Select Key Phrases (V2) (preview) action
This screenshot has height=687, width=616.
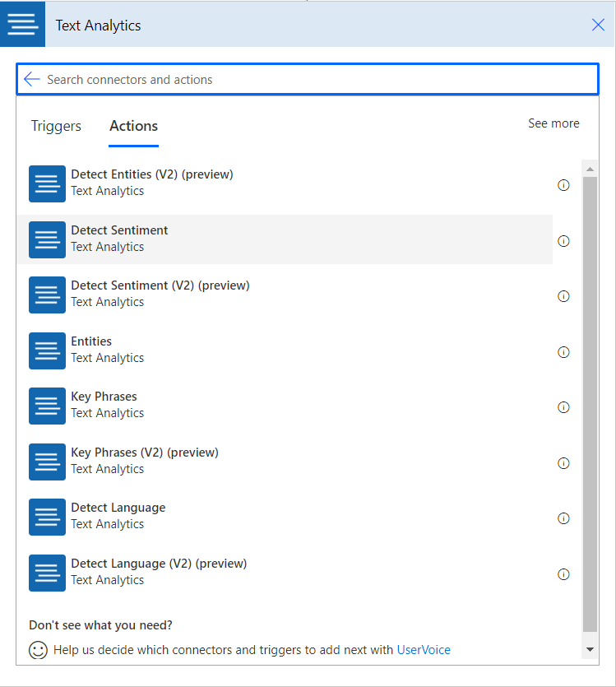(x=144, y=460)
